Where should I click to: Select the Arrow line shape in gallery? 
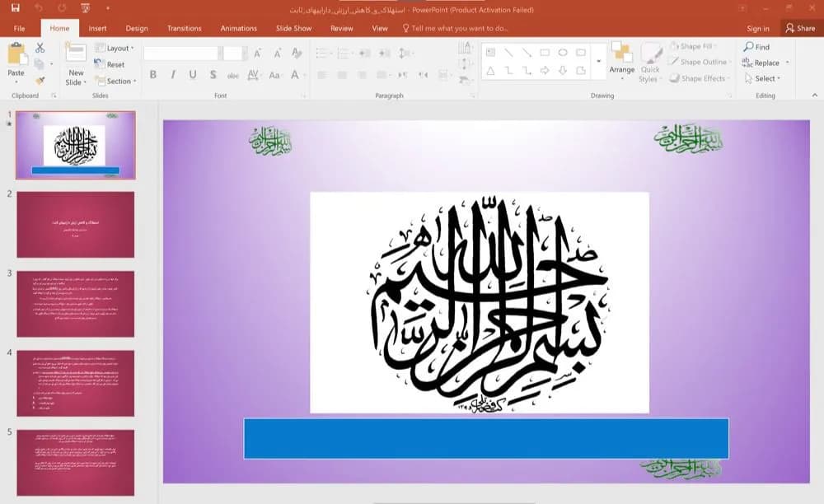(x=527, y=53)
